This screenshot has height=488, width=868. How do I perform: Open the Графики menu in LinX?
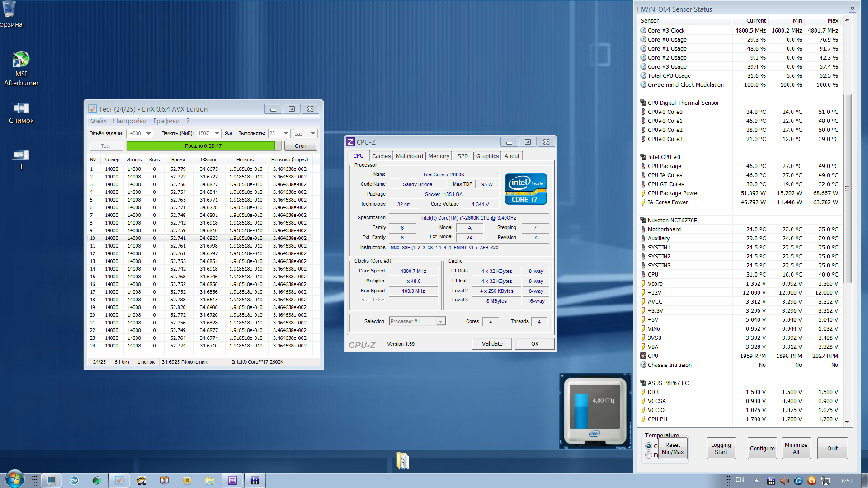coord(166,121)
